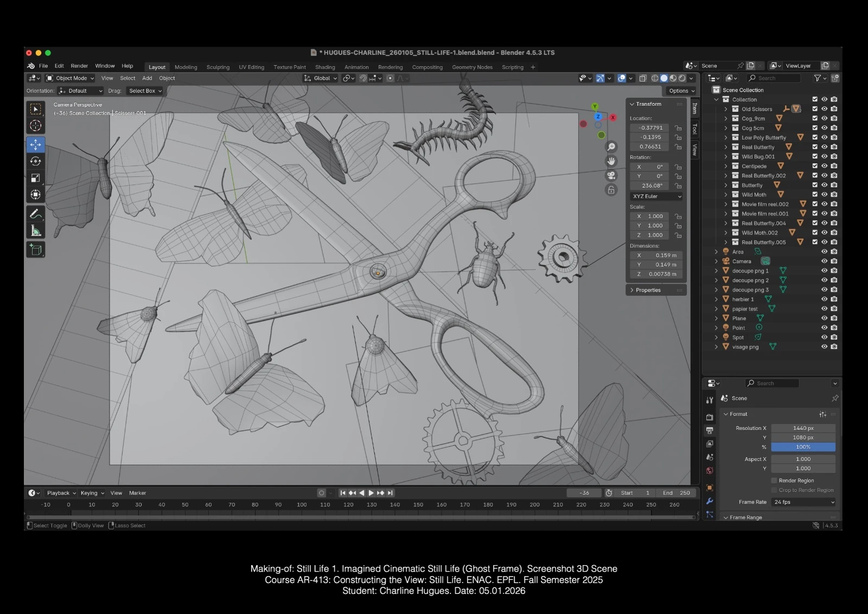Open the Add menu in viewport header
868x614 pixels.
147,78
